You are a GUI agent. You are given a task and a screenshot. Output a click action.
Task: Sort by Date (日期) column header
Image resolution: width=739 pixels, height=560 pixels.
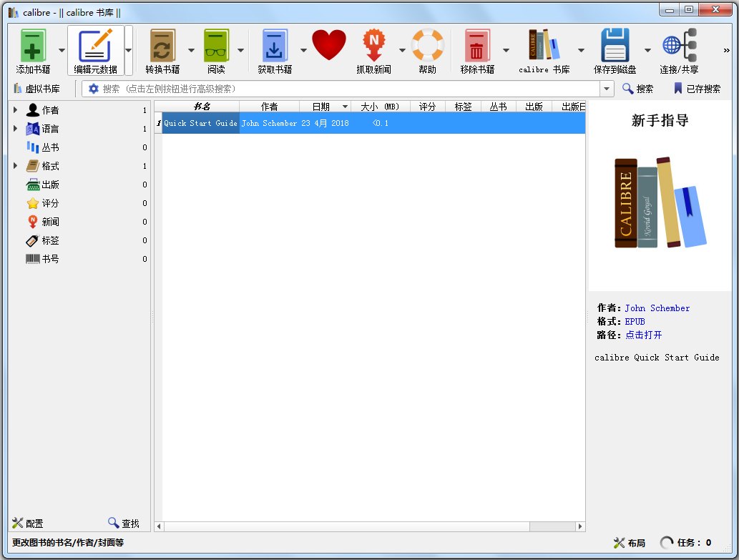point(326,107)
